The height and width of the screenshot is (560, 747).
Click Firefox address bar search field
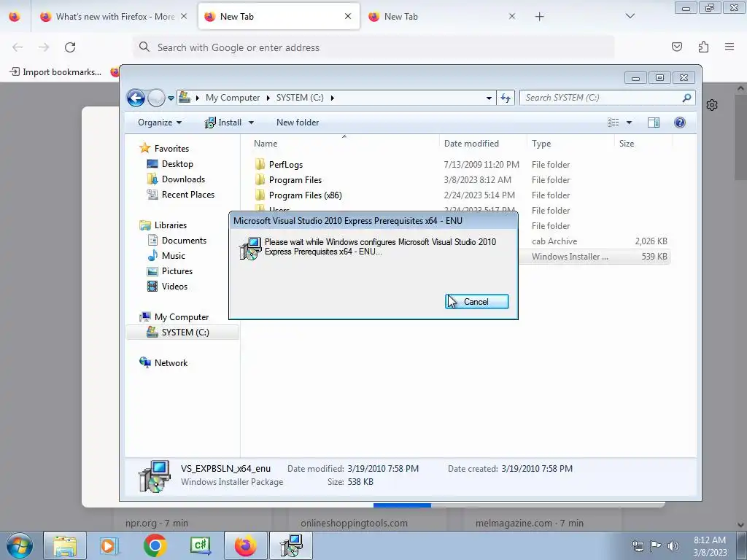[x=373, y=47]
